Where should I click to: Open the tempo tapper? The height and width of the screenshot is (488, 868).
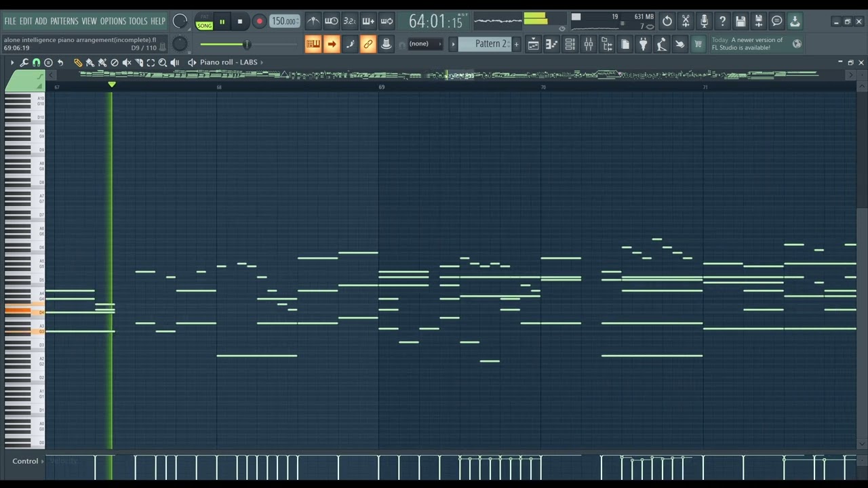click(662, 44)
